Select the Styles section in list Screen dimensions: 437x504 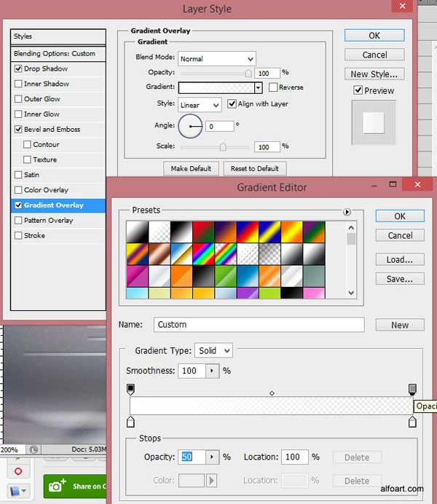pos(58,36)
